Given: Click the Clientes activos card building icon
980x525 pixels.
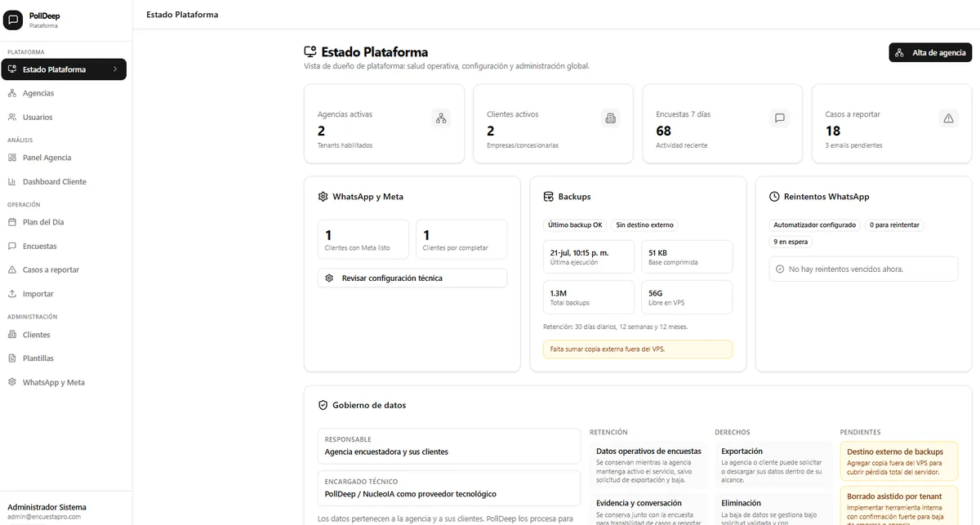Looking at the screenshot, I should pos(610,118).
